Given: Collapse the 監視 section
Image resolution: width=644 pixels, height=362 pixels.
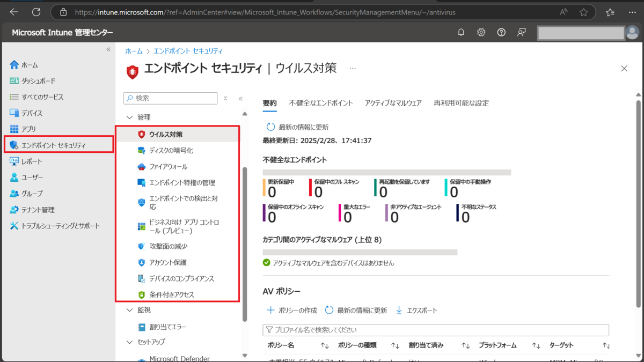Looking at the screenshot, I should [x=129, y=310].
